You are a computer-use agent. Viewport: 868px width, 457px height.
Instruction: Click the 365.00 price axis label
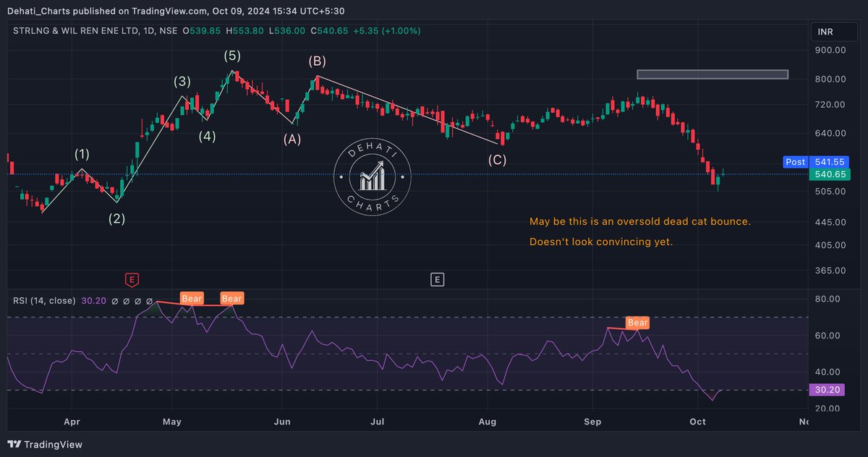click(x=830, y=270)
